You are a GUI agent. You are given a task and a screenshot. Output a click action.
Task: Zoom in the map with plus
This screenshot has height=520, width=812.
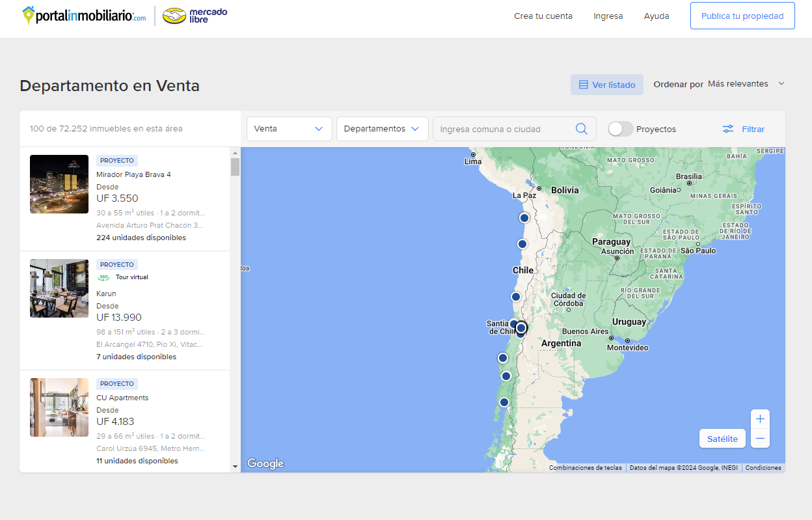(760, 419)
